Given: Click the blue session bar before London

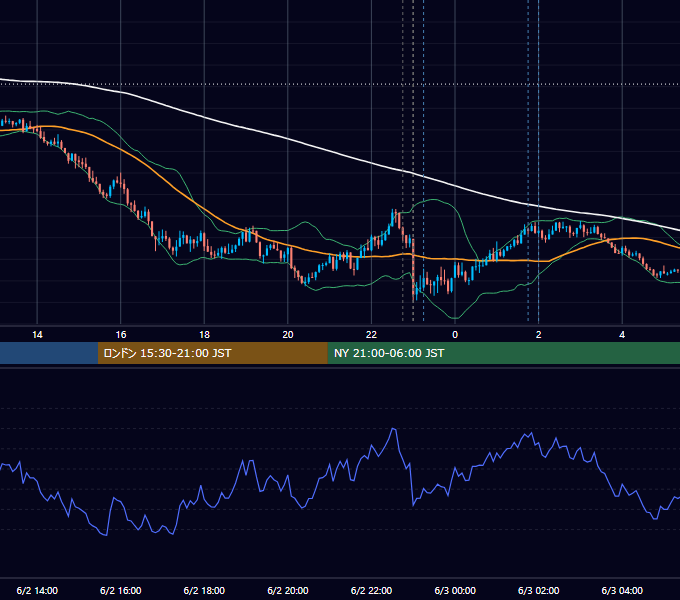Looking at the screenshot, I should [x=49, y=353].
